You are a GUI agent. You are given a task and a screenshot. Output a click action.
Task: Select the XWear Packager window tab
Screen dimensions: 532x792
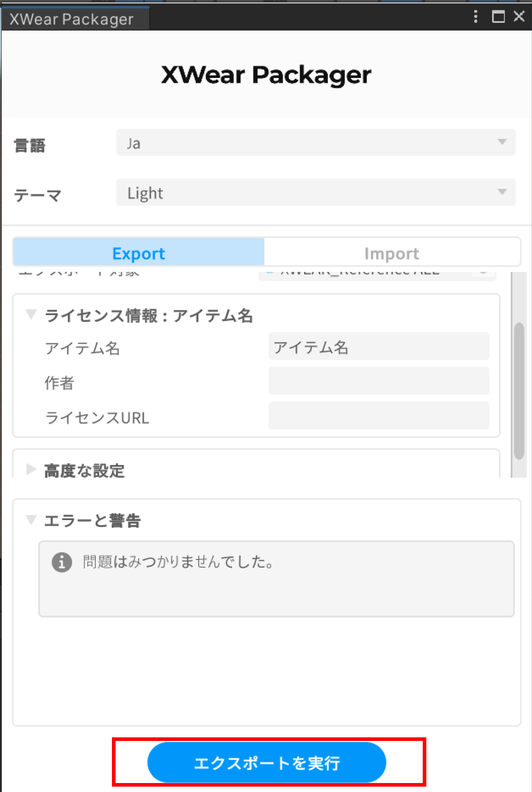(75, 19)
